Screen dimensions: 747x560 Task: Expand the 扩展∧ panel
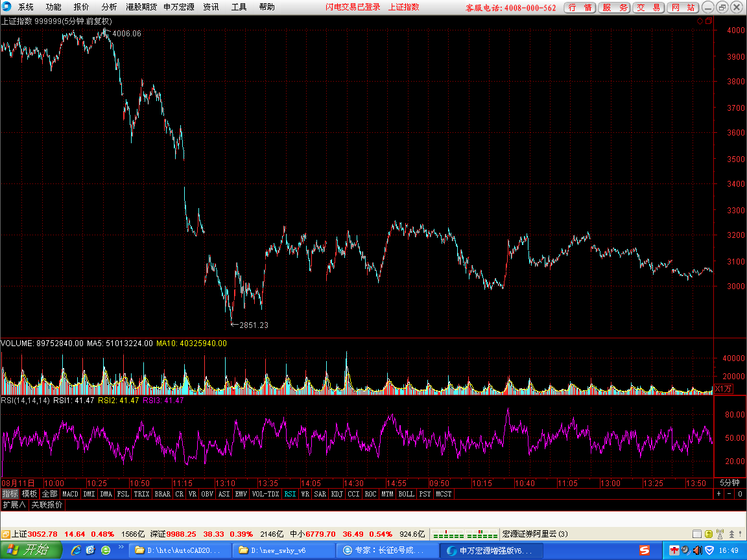pos(14,504)
